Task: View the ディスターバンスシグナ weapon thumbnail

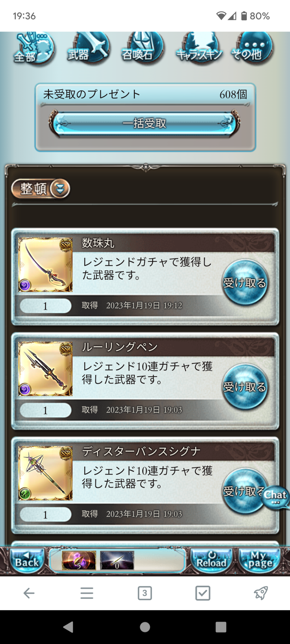Action: click(45, 473)
